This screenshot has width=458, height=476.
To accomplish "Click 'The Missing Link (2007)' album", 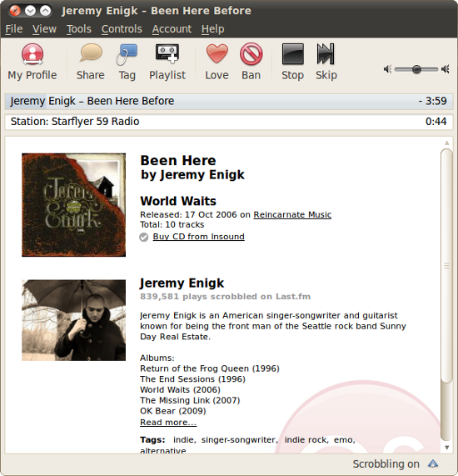I will click(x=190, y=400).
